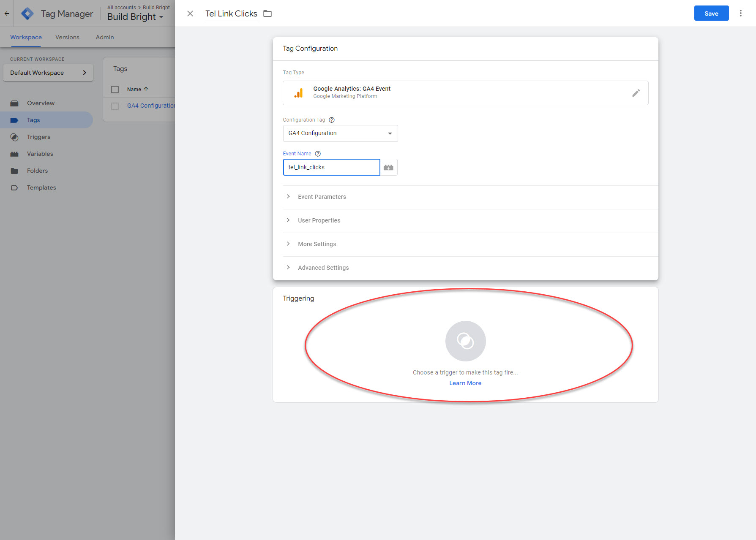Close the Tel Link Clicks tag editor
This screenshot has width=756, height=540.
(x=190, y=14)
